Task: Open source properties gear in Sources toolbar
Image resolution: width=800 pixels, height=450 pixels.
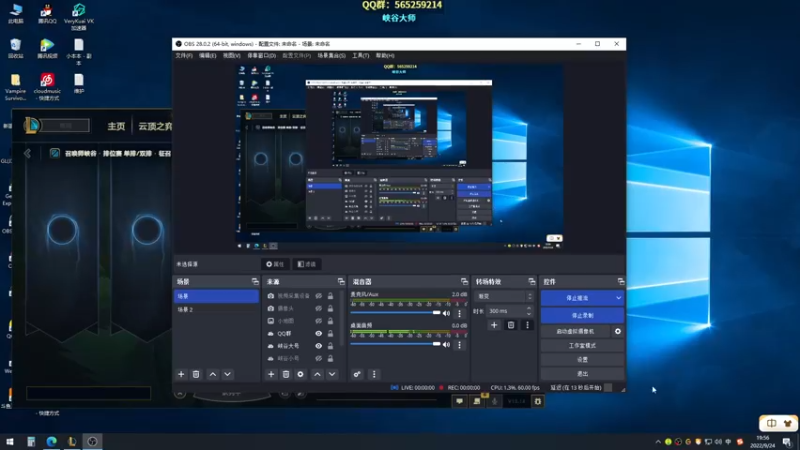Action: pos(301,374)
